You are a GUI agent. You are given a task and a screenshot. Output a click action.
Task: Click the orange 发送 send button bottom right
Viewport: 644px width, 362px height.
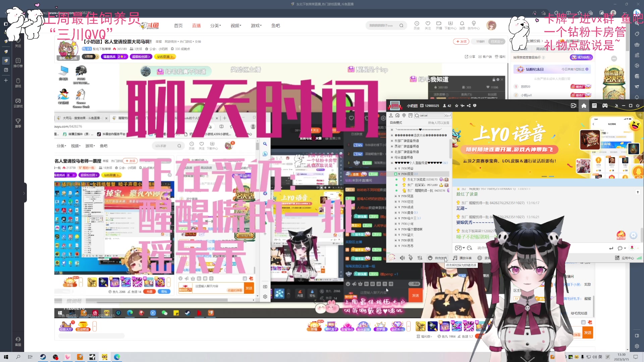tap(588, 333)
